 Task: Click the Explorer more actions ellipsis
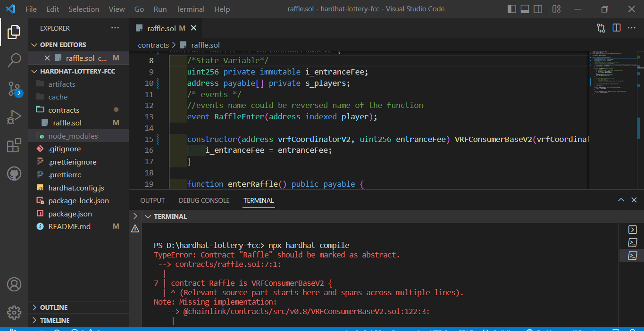point(115,28)
